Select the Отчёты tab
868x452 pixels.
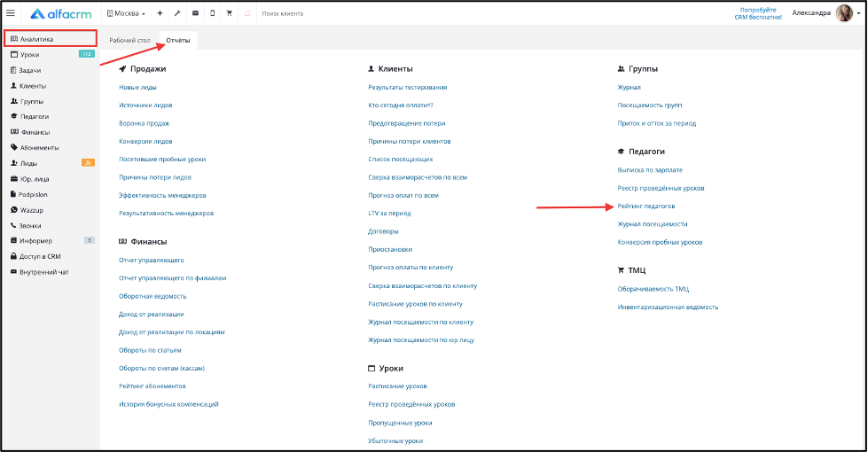click(177, 41)
